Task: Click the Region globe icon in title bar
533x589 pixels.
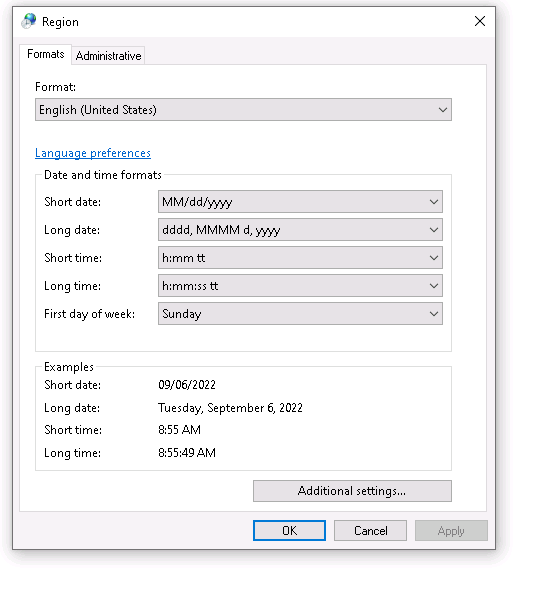Action: 29,21
